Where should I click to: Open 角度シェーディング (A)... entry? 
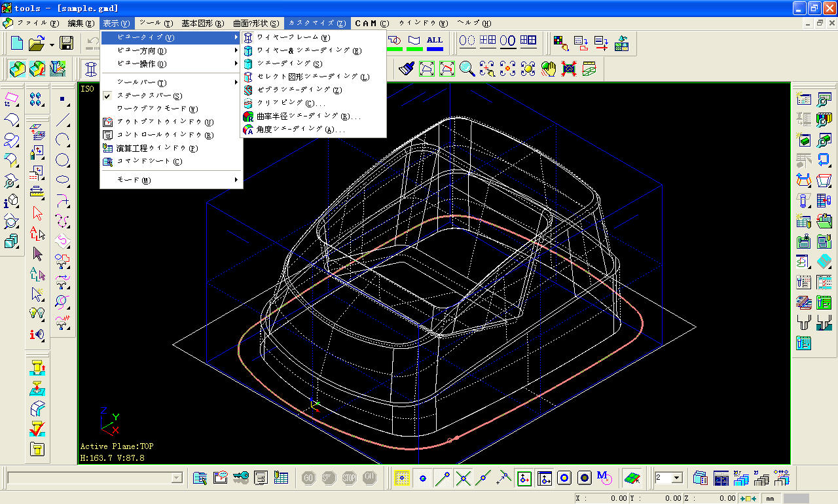coord(314,130)
